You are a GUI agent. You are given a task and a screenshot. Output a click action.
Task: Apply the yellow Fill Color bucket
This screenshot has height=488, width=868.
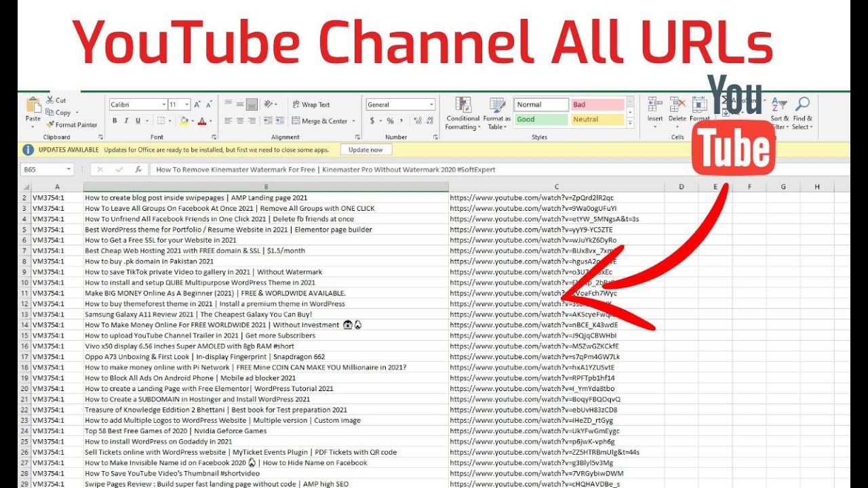183,121
